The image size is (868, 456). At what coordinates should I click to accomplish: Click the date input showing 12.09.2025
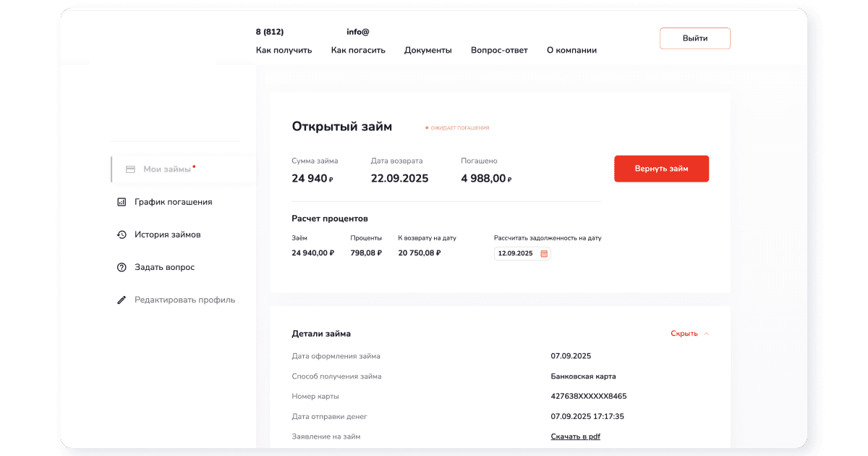pos(515,253)
